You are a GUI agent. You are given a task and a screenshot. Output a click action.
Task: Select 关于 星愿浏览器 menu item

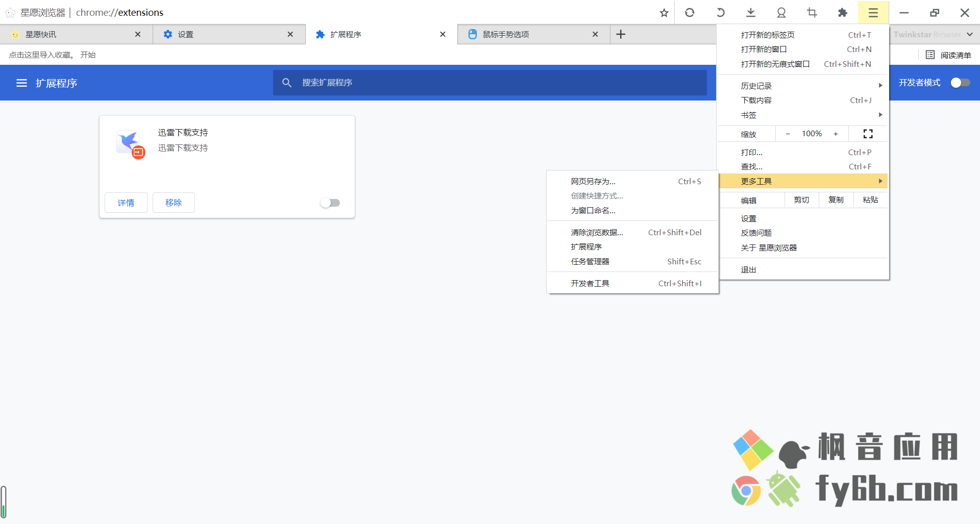(803, 247)
